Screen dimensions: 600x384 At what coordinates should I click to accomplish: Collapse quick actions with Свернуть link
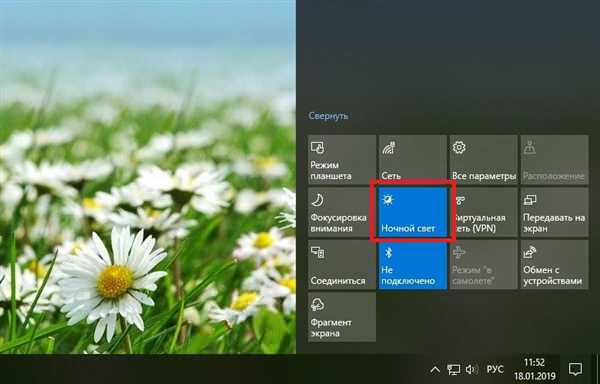[x=328, y=116]
